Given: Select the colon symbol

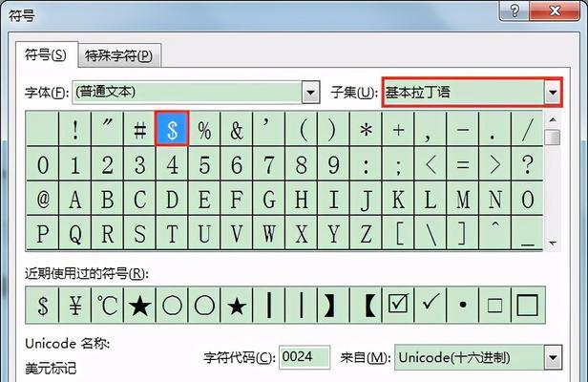Looking at the screenshot, I should coord(366,163).
